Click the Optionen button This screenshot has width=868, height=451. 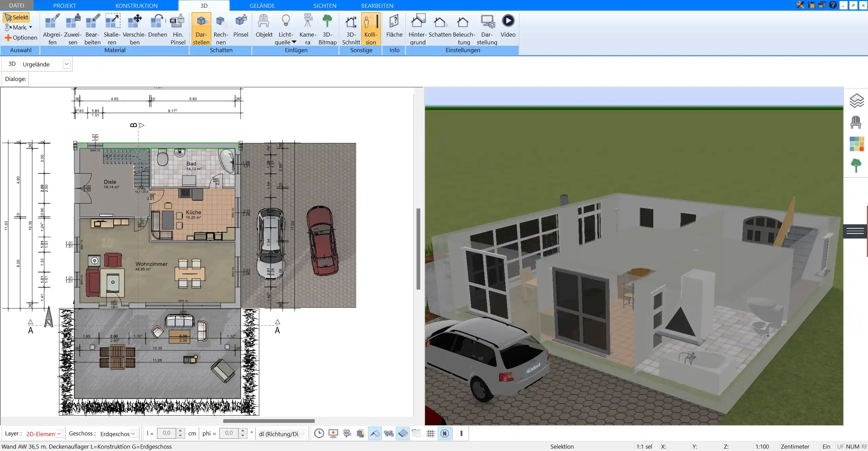tap(21, 38)
